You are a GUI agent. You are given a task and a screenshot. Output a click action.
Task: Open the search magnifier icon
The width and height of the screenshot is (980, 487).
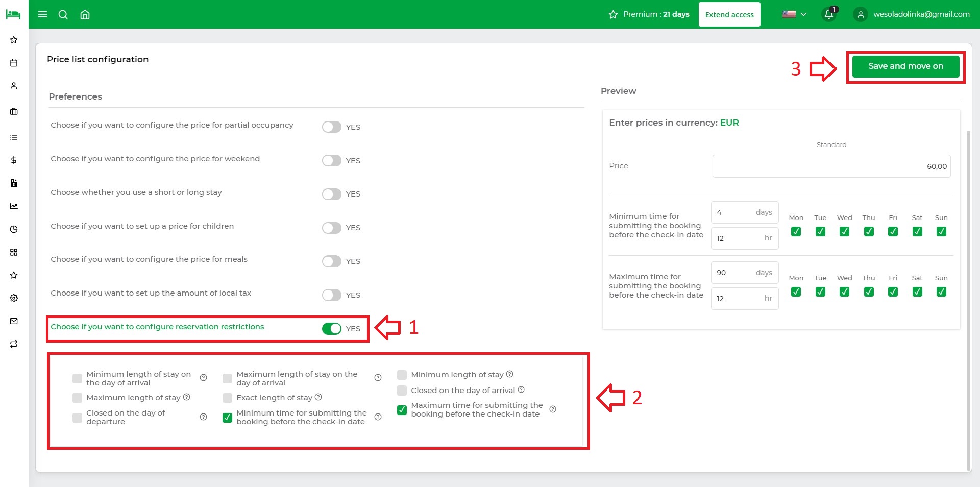pyautogui.click(x=63, y=14)
